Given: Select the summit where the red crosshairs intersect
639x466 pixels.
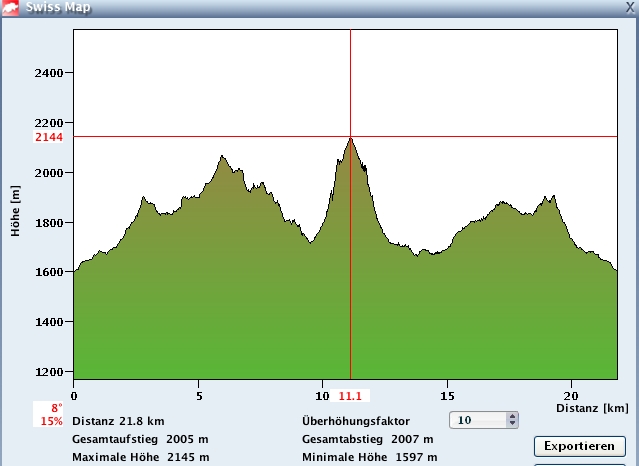Looking at the screenshot, I should coord(350,137).
